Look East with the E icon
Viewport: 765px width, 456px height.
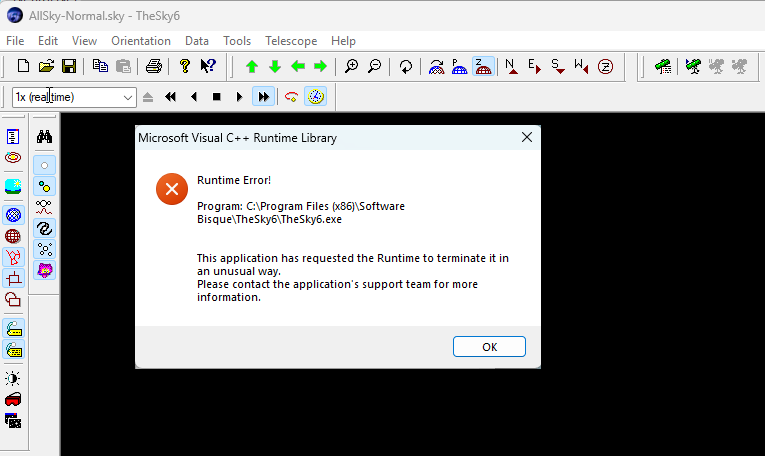point(534,66)
